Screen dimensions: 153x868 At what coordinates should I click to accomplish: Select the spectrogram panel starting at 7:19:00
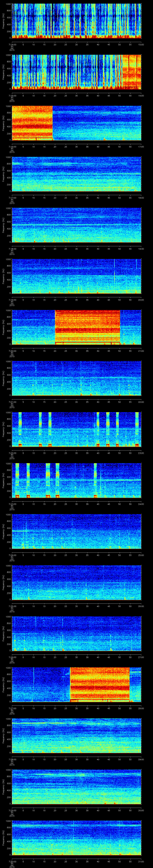pos(77,276)
